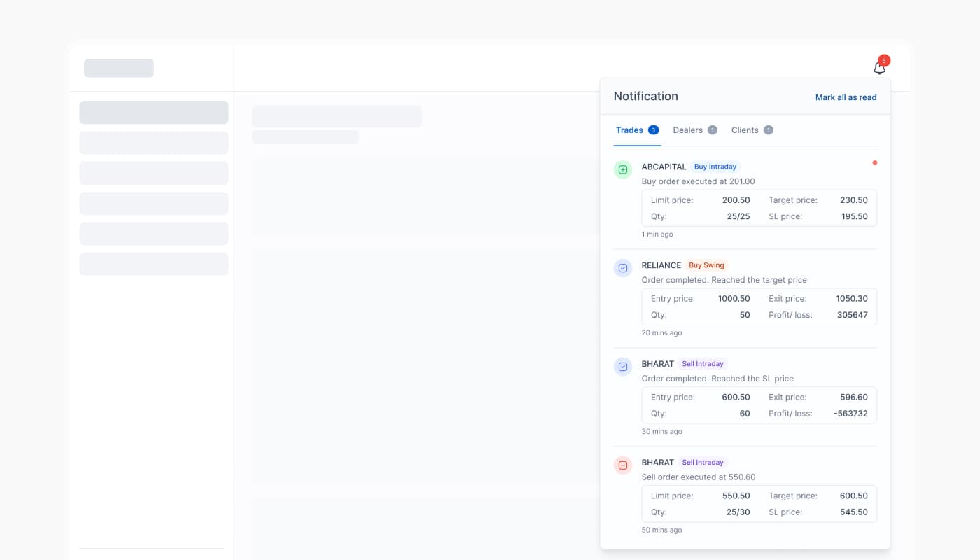This screenshot has width=980, height=560.
Task: Click the ABCAPITAL target price 230.50
Action: coord(853,200)
